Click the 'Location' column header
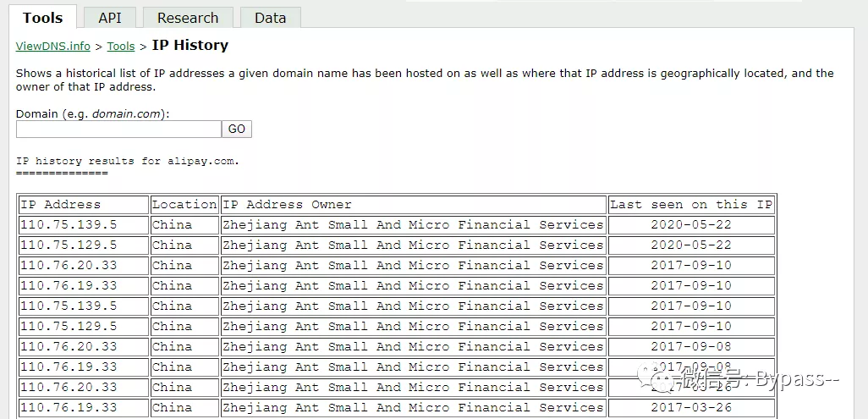Image resolution: width=868 pixels, height=419 pixels. click(184, 205)
